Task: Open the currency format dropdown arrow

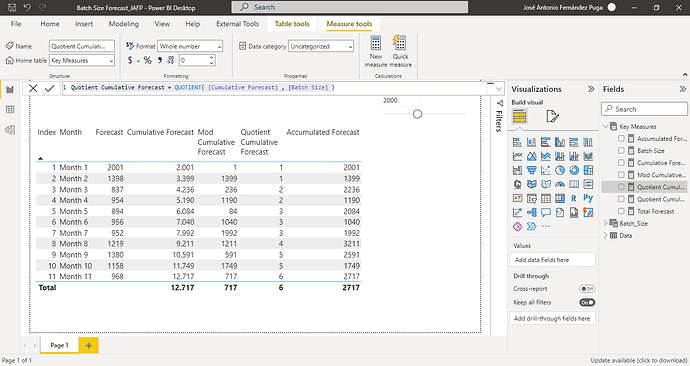Action: (138, 61)
